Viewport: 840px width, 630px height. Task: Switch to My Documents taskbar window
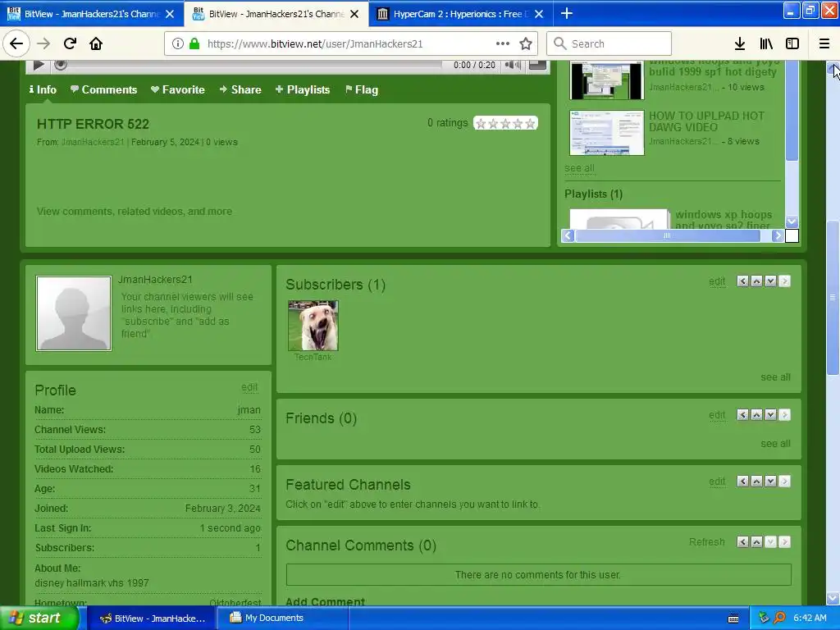coord(282,618)
